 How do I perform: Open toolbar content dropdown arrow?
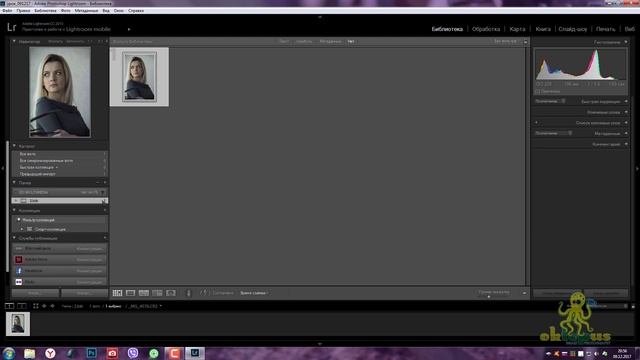point(524,293)
